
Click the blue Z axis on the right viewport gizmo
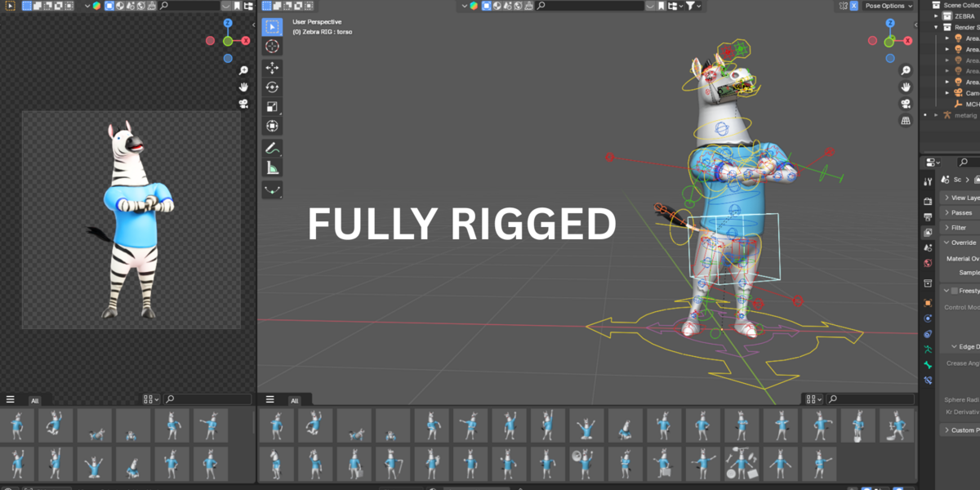tap(892, 22)
